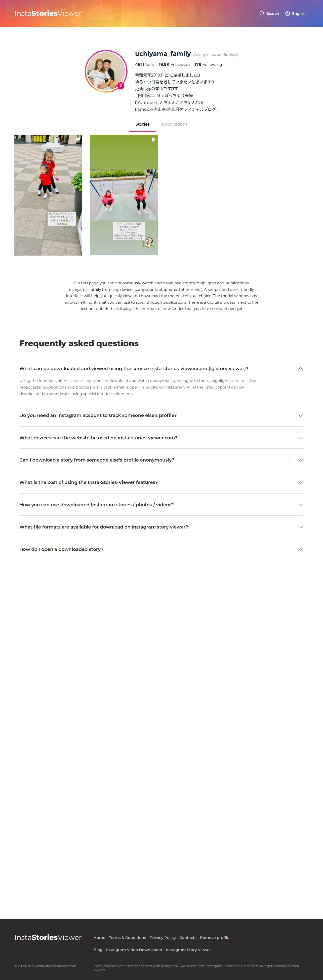
Task: Select the Stories tab
Action: 142,124
